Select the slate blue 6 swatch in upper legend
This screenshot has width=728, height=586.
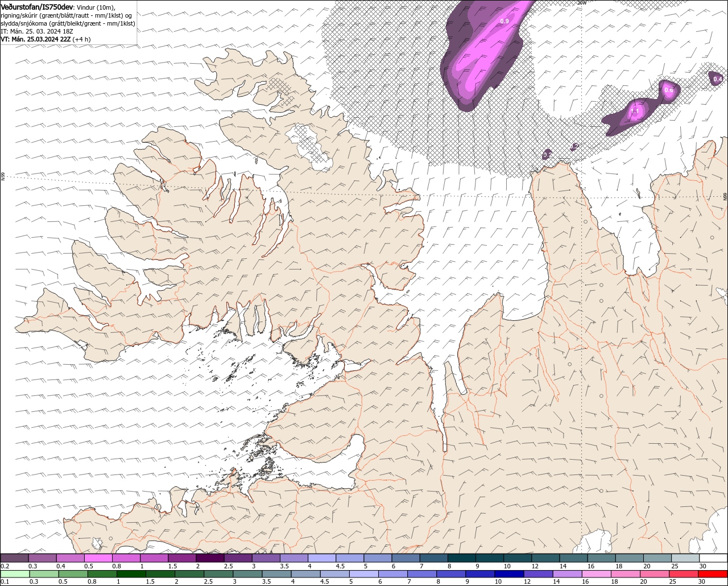(406, 558)
